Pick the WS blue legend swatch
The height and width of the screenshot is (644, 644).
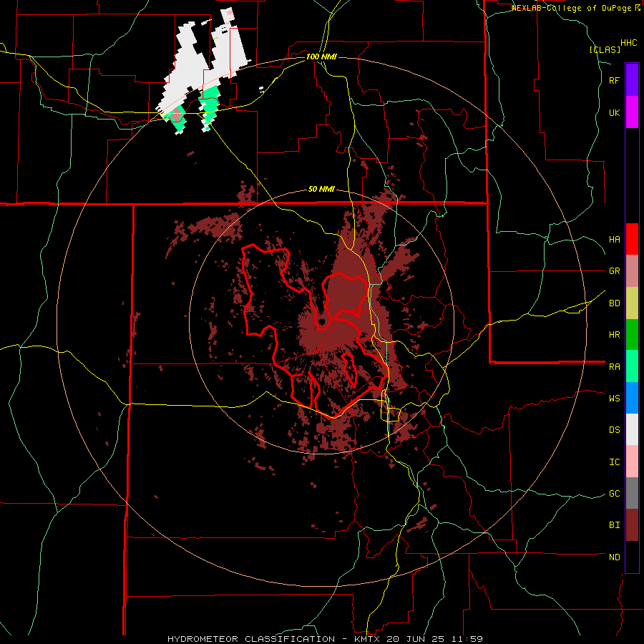(632, 398)
